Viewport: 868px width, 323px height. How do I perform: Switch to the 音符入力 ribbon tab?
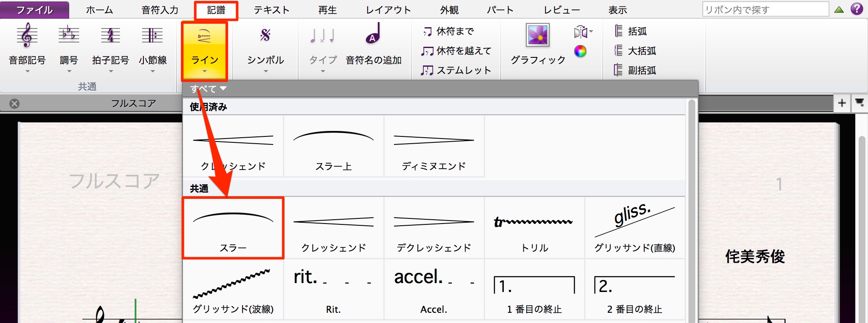coord(160,10)
